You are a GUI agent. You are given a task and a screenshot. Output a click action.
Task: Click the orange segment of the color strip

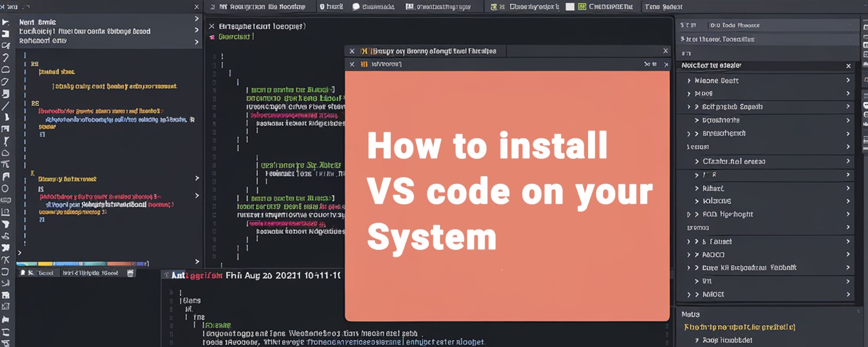[120, 264]
